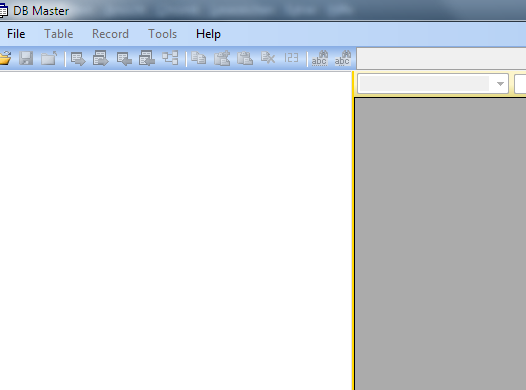Click the open folder icon in toolbar
The height and width of the screenshot is (390, 526).
(x=5, y=58)
